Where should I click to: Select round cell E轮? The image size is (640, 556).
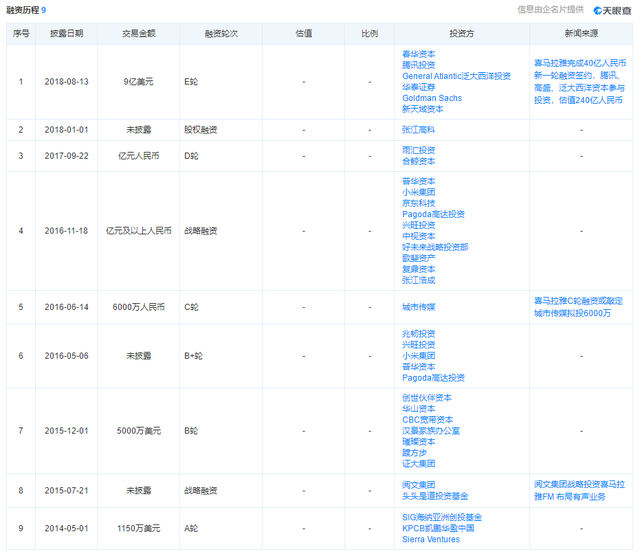[191, 82]
